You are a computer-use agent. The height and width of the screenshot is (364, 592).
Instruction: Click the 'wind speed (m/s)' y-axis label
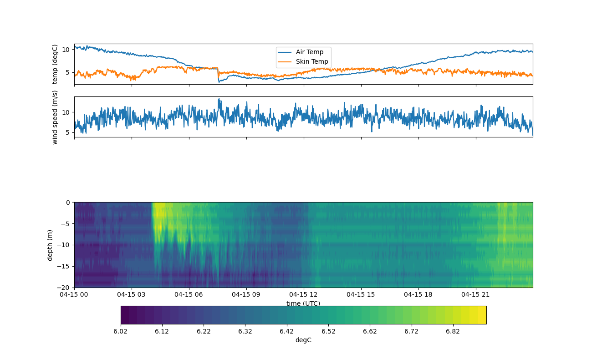tap(55, 117)
